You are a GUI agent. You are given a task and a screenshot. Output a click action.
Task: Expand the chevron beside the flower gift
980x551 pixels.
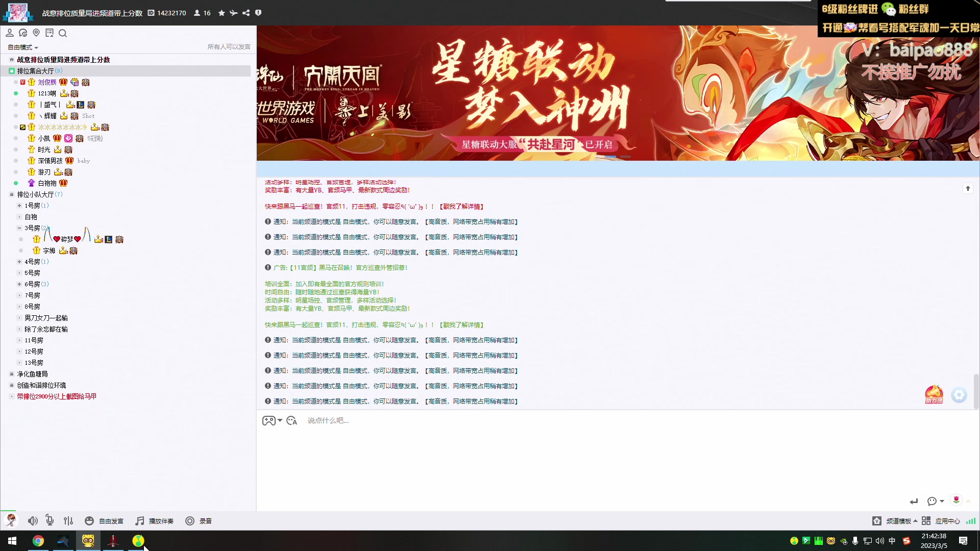coord(968,502)
